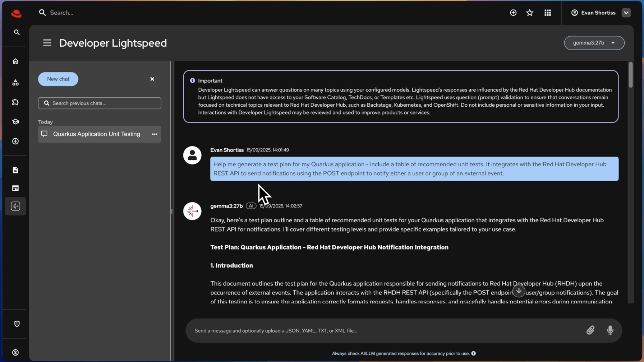Toggle the hamburger chat drawer menu
The image size is (644, 362).
(x=47, y=43)
